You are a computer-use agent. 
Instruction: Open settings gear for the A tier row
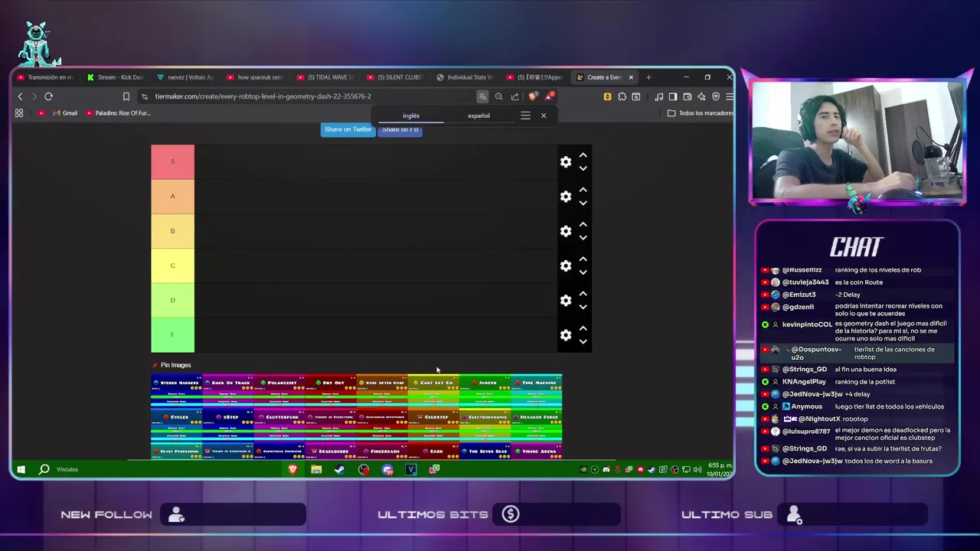click(565, 197)
